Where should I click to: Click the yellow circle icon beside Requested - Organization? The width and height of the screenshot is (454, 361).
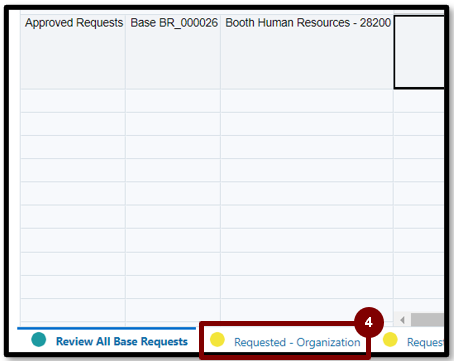tap(217, 340)
